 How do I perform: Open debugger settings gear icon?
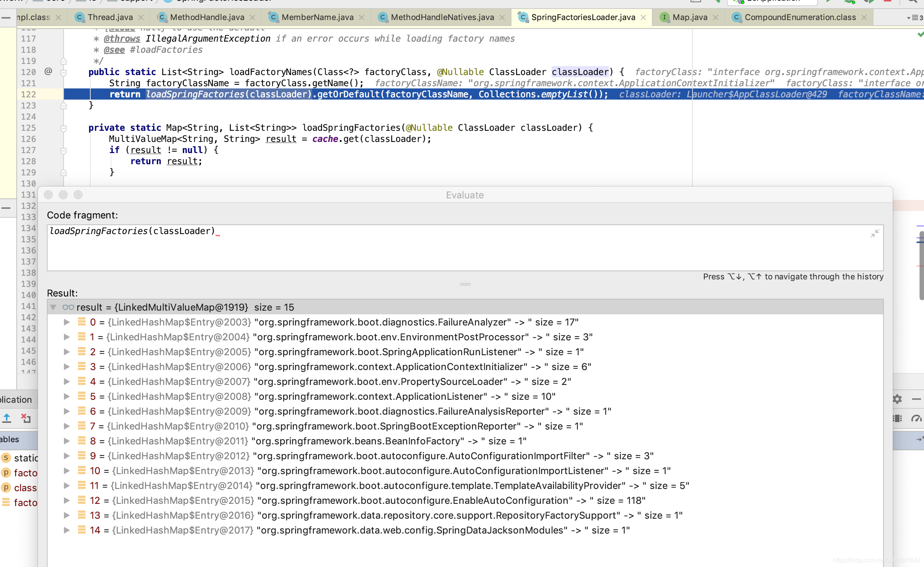pos(897,399)
